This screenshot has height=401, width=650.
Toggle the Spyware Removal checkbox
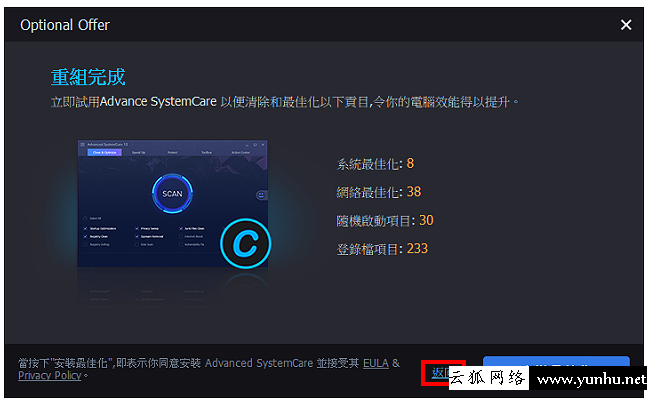click(x=137, y=236)
